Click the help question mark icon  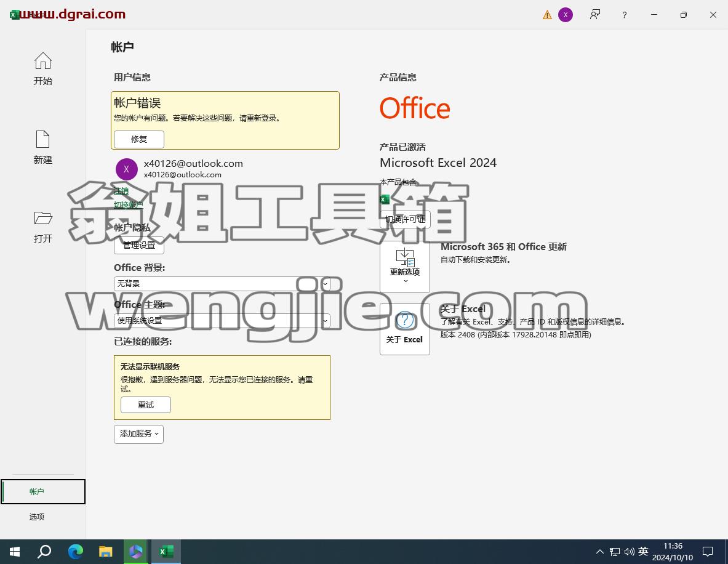[625, 15]
